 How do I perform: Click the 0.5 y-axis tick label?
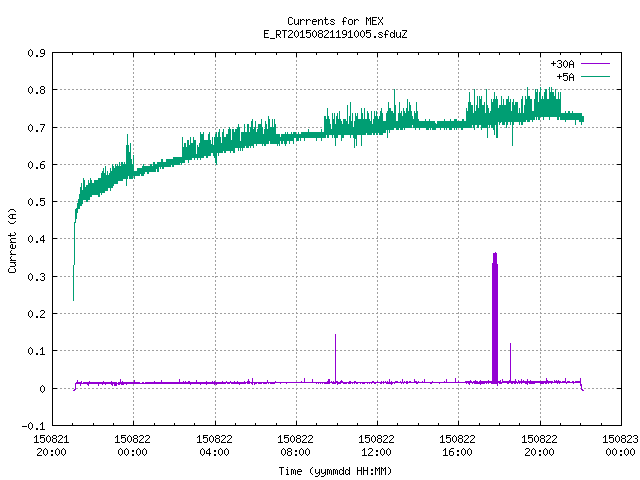[x=36, y=202]
